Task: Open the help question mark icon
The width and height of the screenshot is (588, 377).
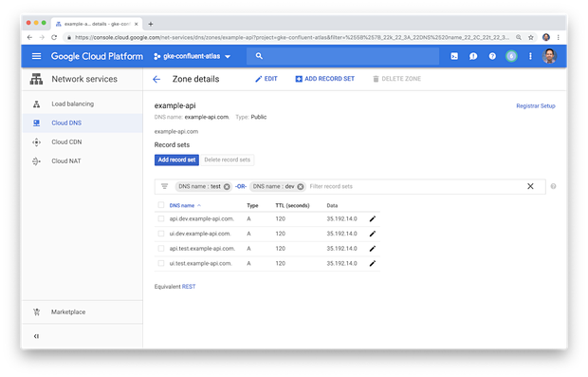Action: [x=492, y=56]
